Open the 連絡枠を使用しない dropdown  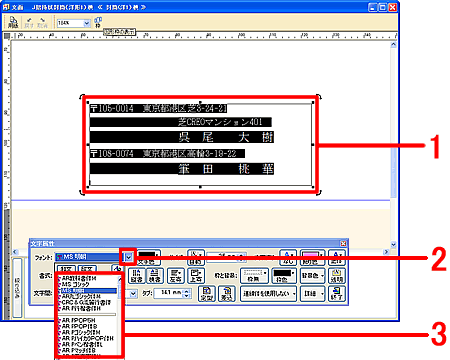268,294
